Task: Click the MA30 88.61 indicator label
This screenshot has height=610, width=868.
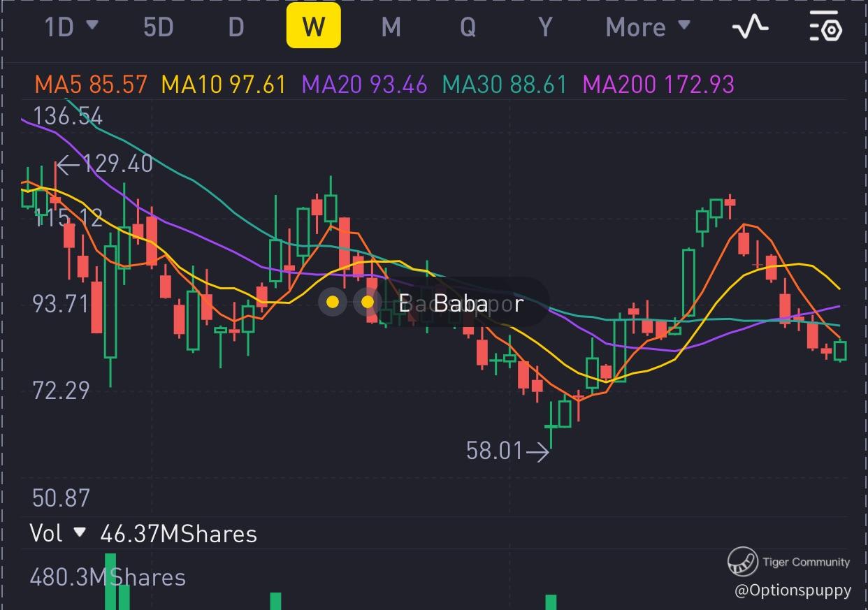Action: (505, 85)
